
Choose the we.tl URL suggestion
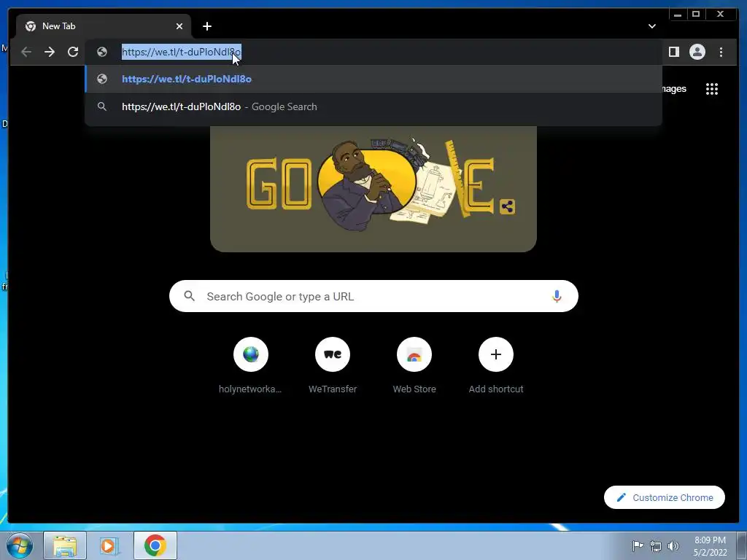pyautogui.click(x=373, y=79)
